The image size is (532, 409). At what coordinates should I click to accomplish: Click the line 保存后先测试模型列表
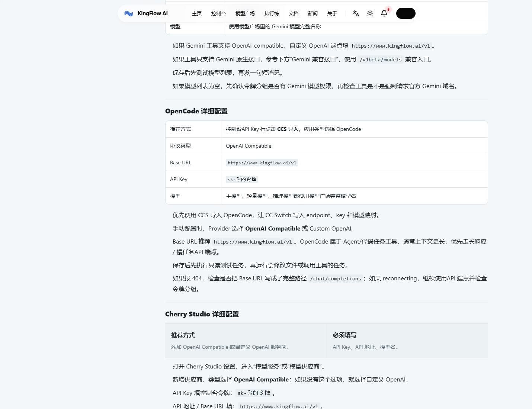tap(228, 73)
